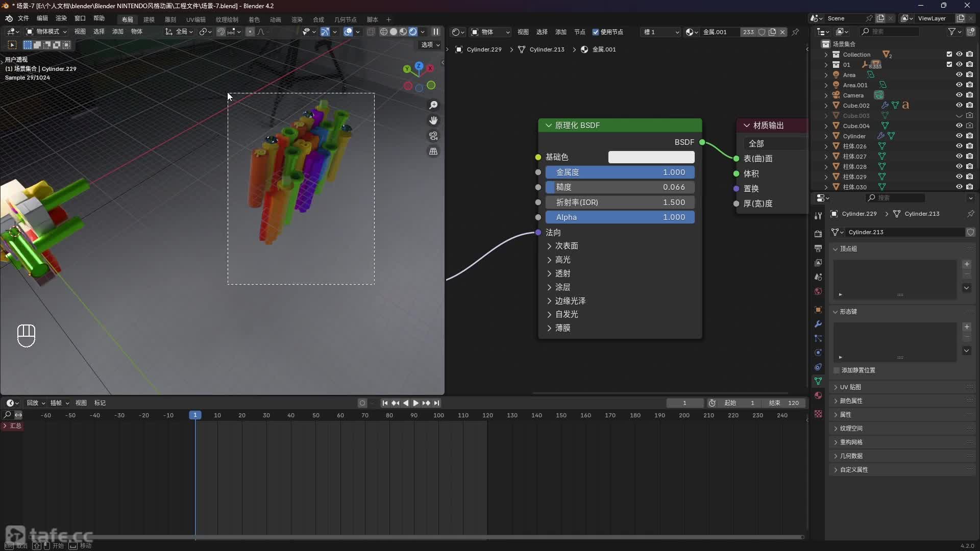This screenshot has height=551, width=980.
Task: Hide the Area light in viewport
Action: coord(959,75)
